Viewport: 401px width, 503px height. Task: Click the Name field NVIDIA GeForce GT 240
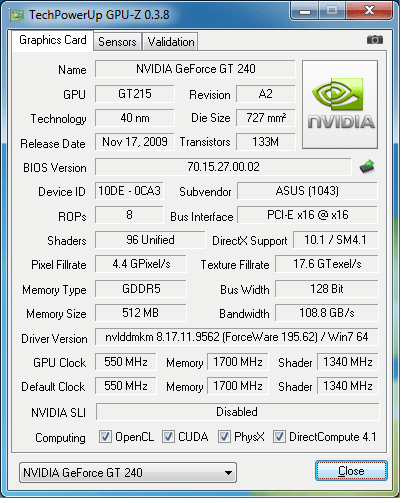coord(195,69)
